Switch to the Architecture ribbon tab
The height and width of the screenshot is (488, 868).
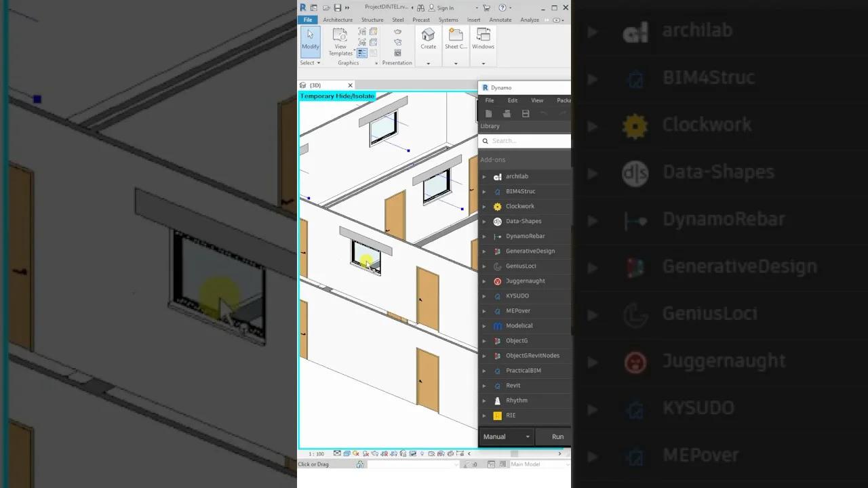[338, 20]
